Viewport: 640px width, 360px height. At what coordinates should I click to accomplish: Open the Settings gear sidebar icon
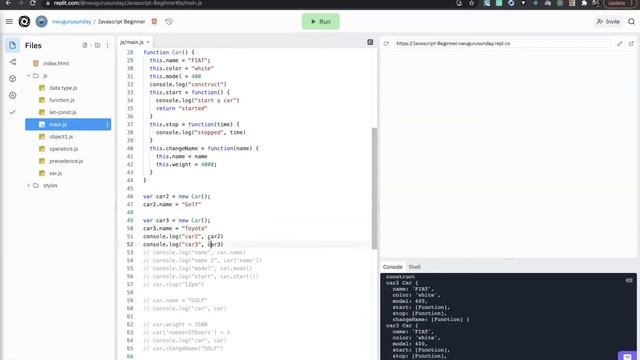[12, 96]
